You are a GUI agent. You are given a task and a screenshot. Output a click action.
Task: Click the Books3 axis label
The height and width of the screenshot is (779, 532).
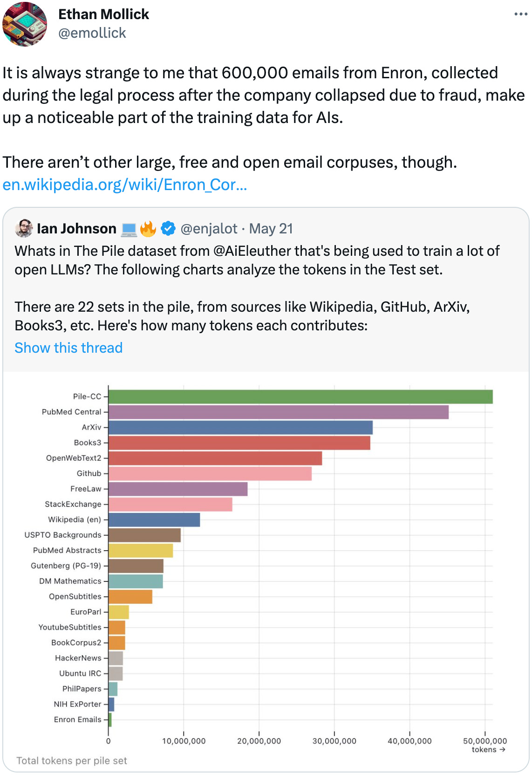[x=89, y=442]
